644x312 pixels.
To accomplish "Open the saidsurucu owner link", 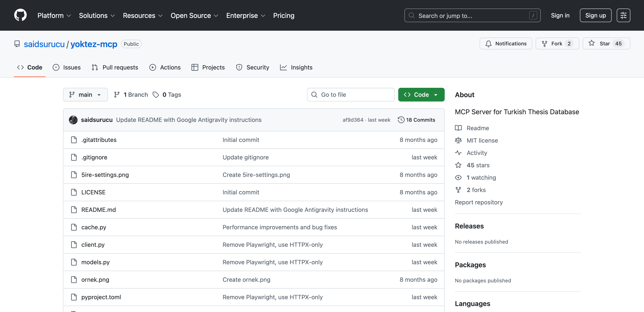I will tap(44, 44).
